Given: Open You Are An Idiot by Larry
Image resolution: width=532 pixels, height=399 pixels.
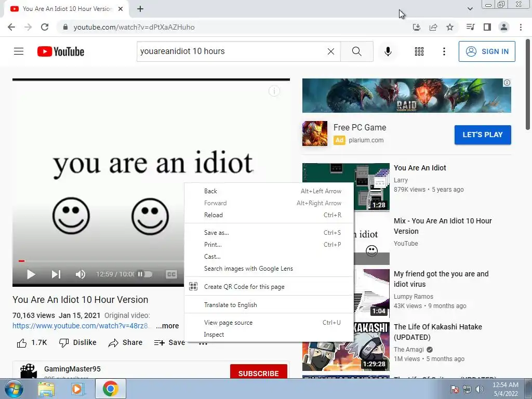Looking at the screenshot, I should [x=420, y=168].
